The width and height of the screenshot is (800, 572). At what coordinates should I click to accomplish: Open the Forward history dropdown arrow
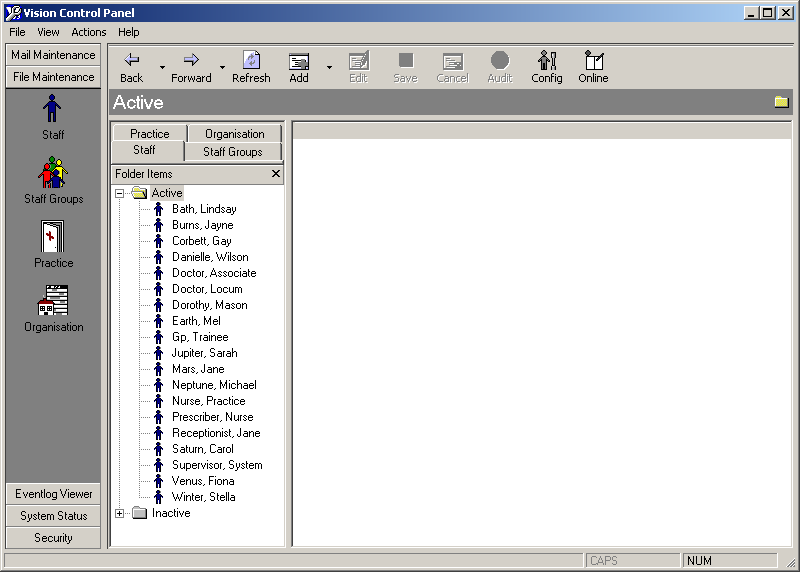tap(222, 67)
